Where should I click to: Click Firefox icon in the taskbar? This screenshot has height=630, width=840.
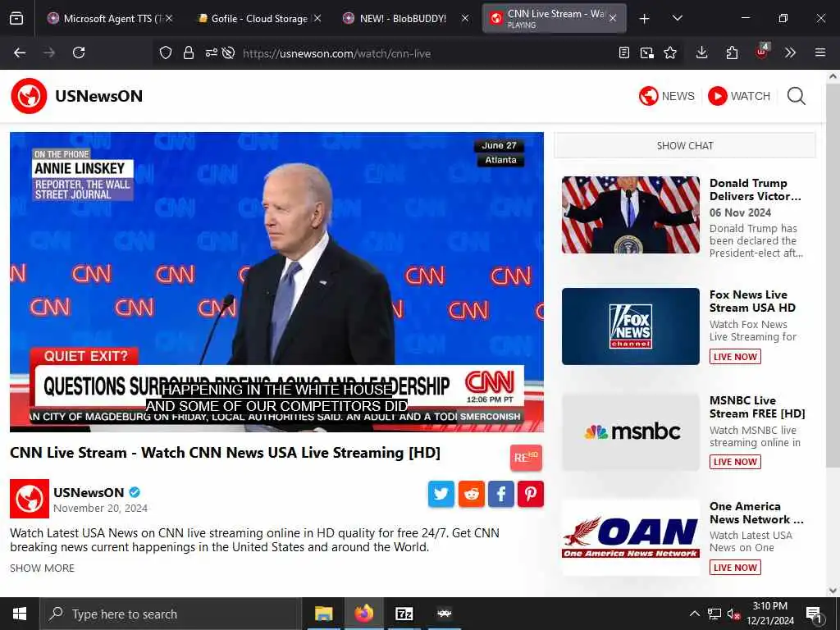pyautogui.click(x=363, y=614)
